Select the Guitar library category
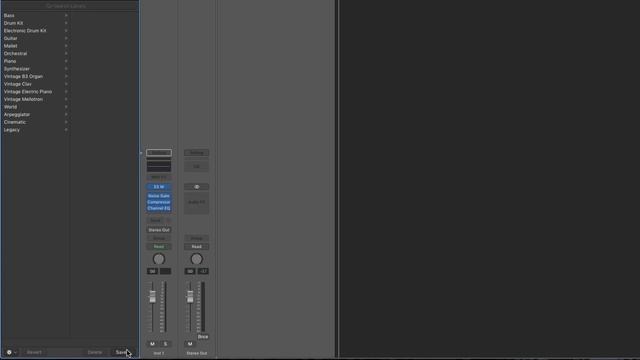 click(11, 38)
